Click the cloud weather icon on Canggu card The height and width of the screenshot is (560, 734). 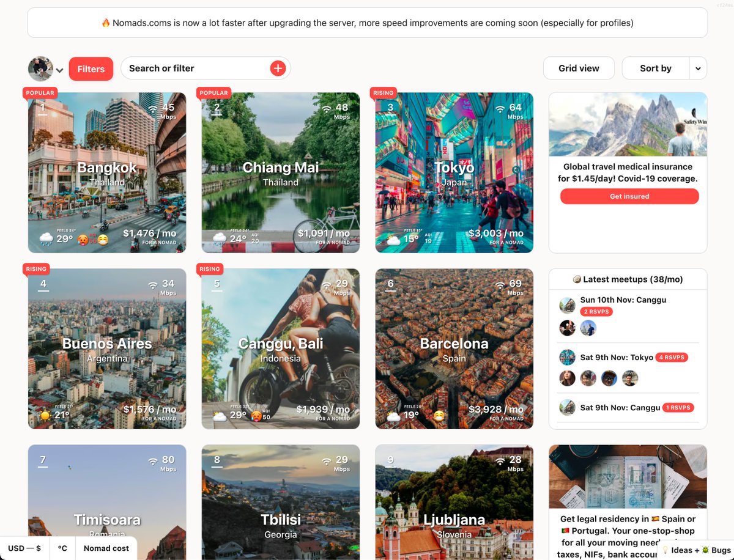click(220, 416)
